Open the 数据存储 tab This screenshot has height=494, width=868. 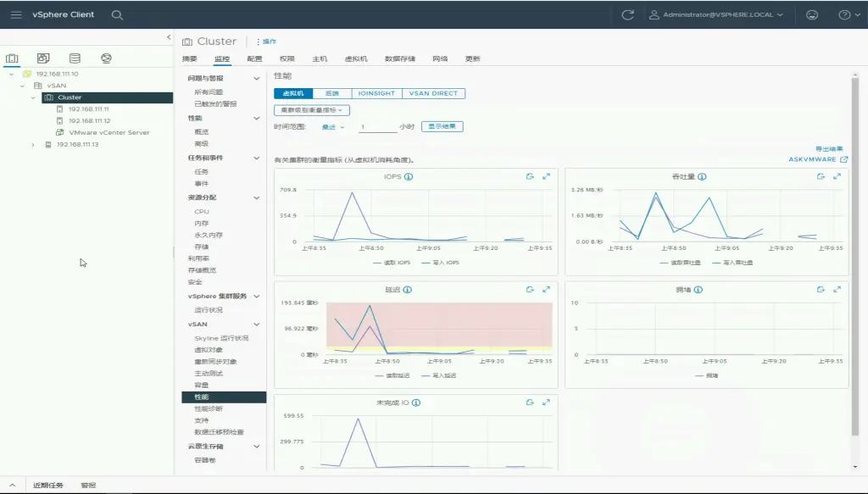click(399, 59)
